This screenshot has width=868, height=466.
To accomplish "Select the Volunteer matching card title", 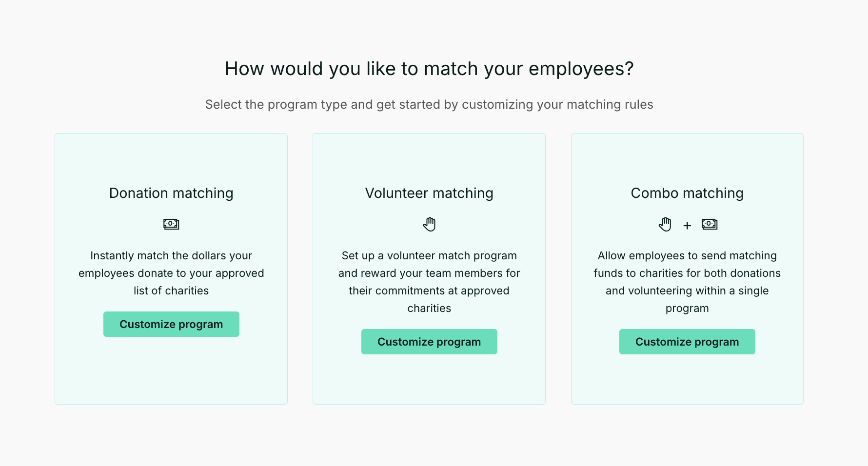I will coord(429,193).
